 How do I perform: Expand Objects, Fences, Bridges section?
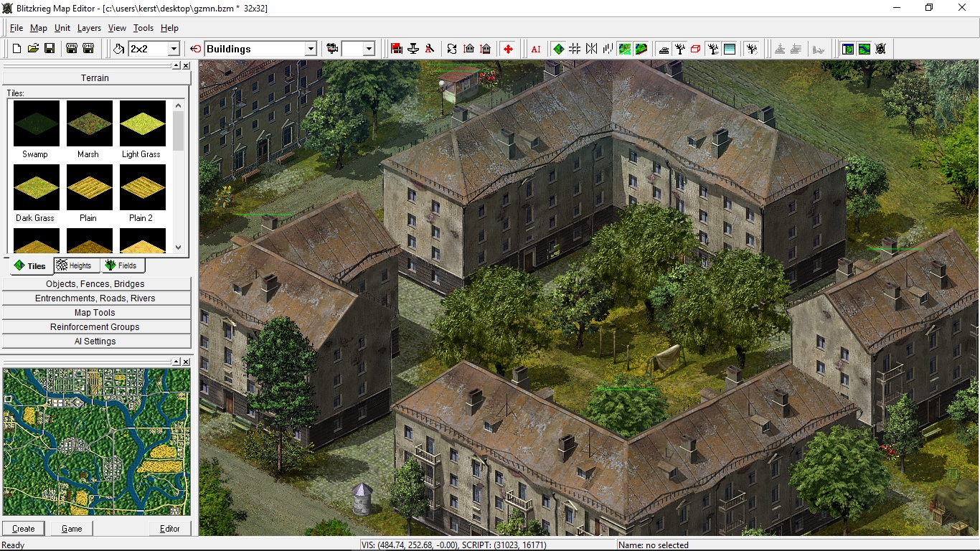coord(97,284)
